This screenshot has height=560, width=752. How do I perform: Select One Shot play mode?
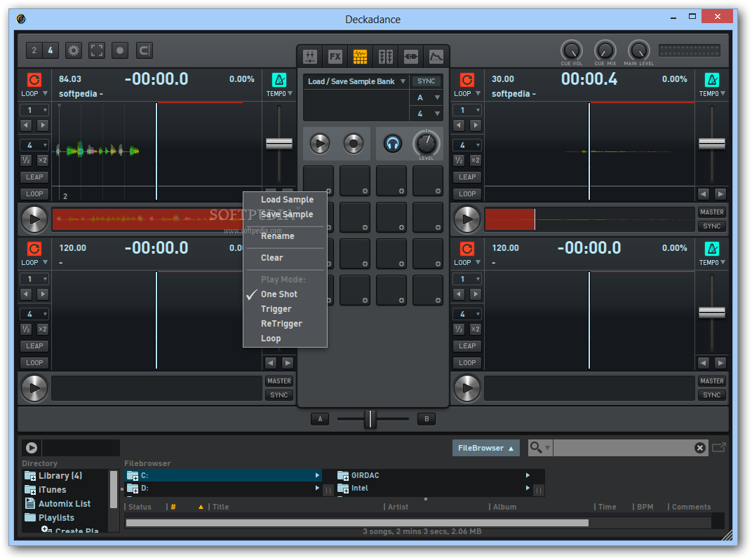[x=279, y=294]
